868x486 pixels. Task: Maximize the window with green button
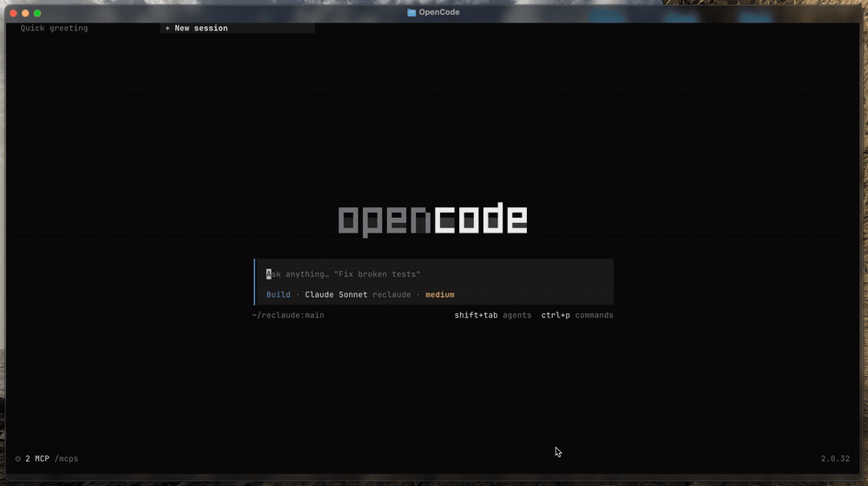coord(37,13)
